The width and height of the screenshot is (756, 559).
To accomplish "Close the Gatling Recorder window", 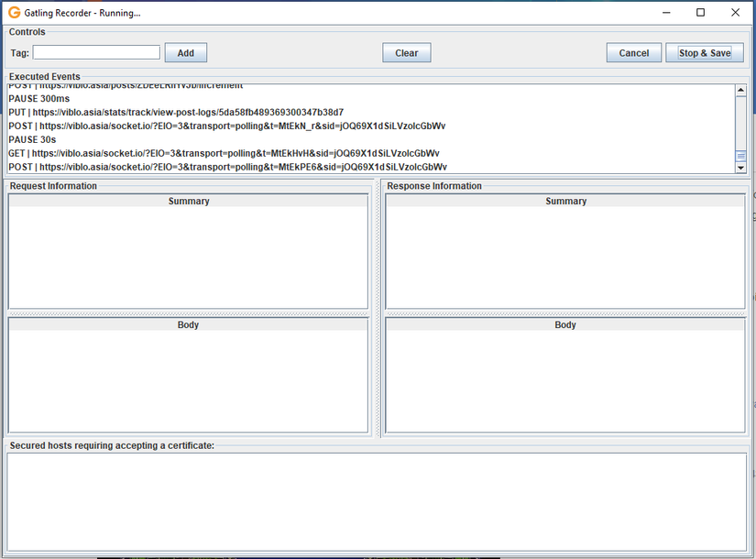I will pyautogui.click(x=735, y=13).
